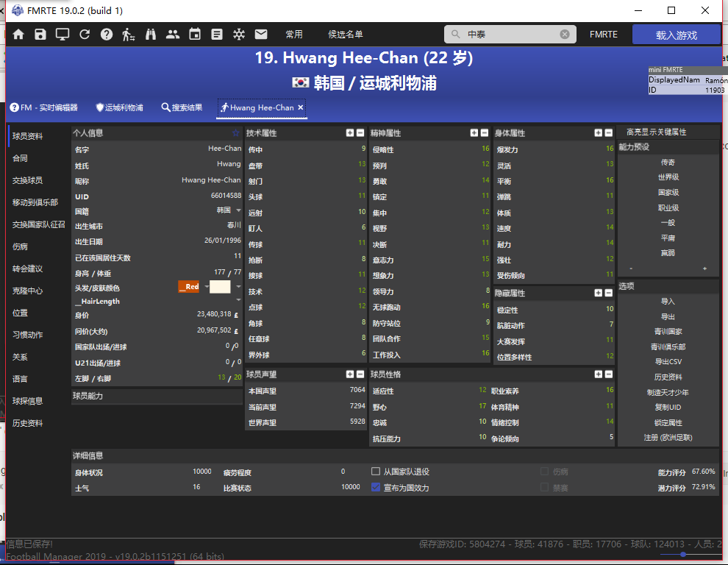Viewport: 728px width, 565px height.
Task: Click 高亮显示关键属性 button
Action: pos(657,132)
